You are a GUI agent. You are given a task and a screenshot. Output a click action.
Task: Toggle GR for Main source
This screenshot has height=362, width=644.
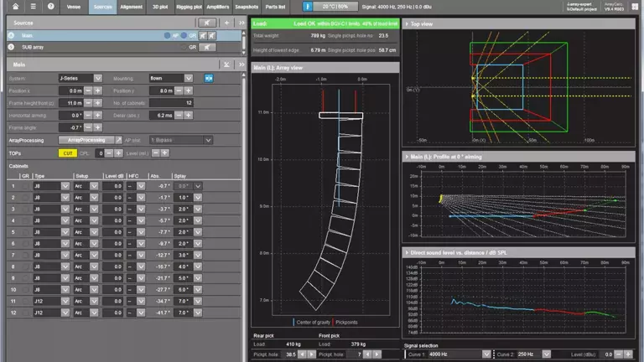[x=184, y=36]
